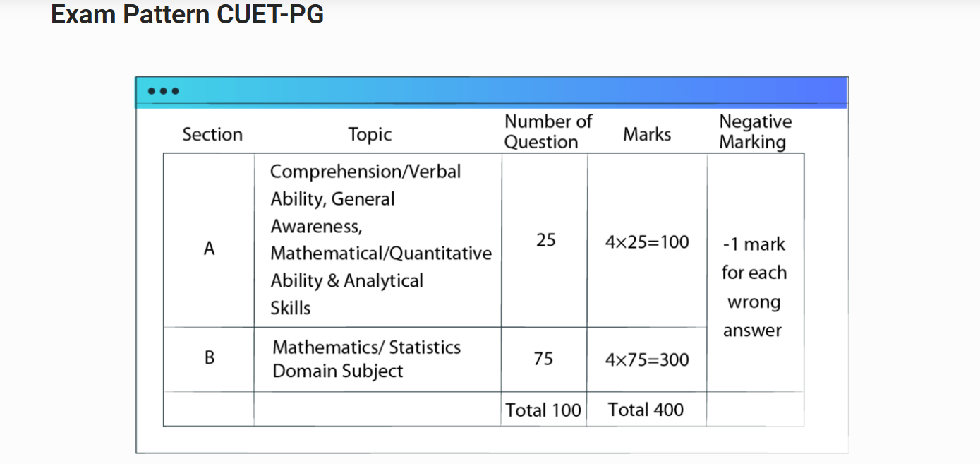Select Section A cell

(x=209, y=249)
